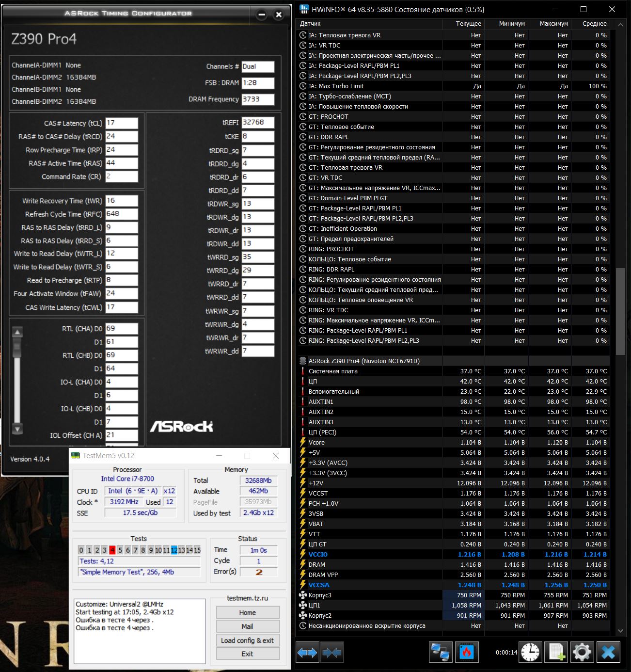Open the testmem.tz.ru link
631x672 pixels.
(x=247, y=598)
